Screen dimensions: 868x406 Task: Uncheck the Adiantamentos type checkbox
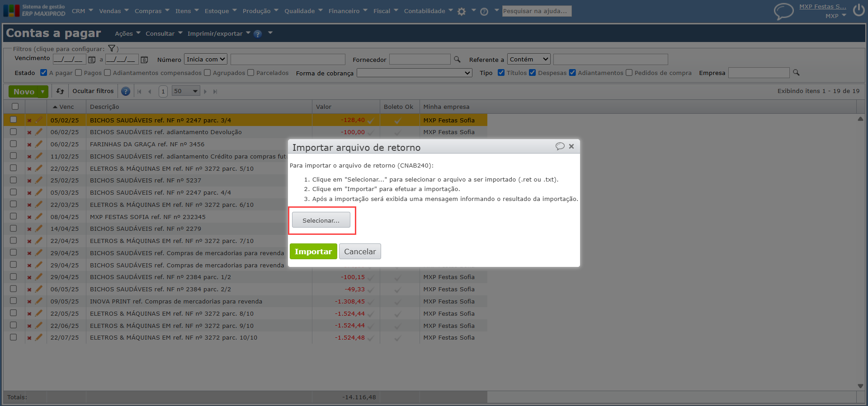(572, 72)
